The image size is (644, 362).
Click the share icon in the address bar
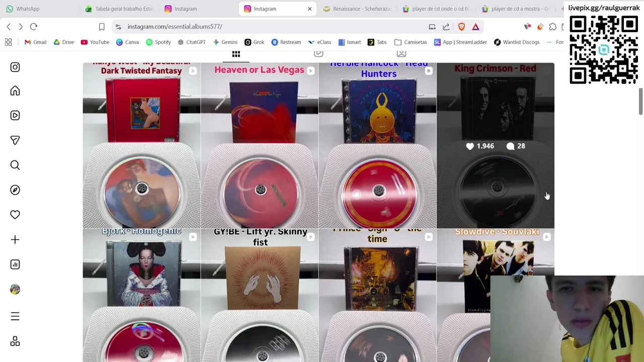coord(446,27)
